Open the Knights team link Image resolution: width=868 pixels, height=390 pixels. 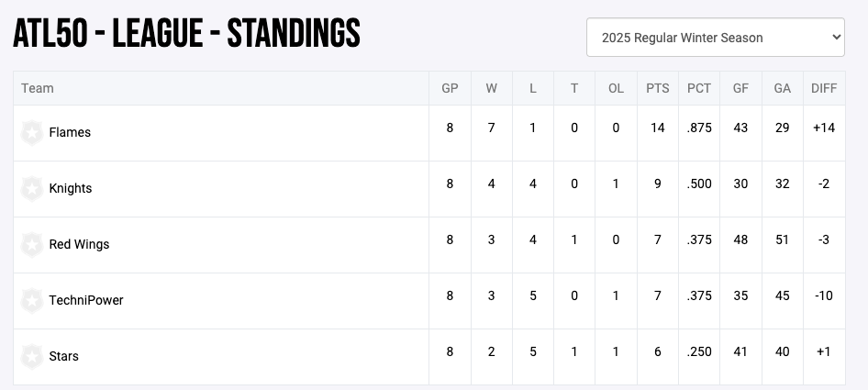pyautogui.click(x=71, y=189)
